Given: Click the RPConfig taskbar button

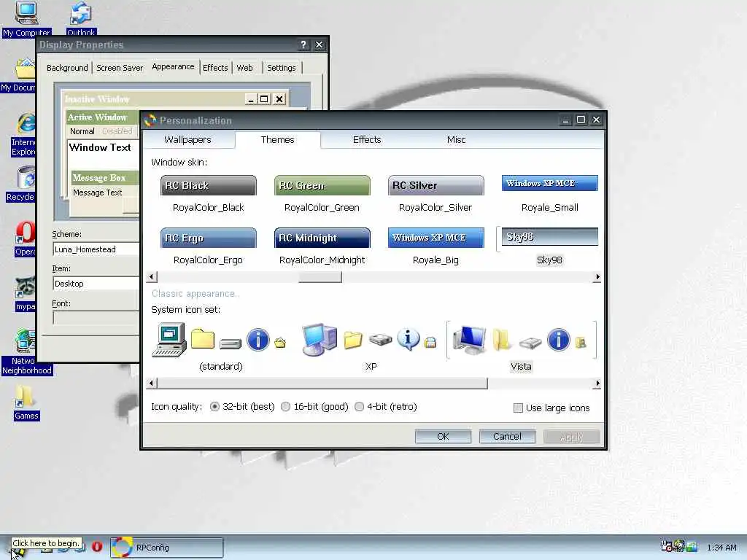Looking at the screenshot, I should (167, 548).
